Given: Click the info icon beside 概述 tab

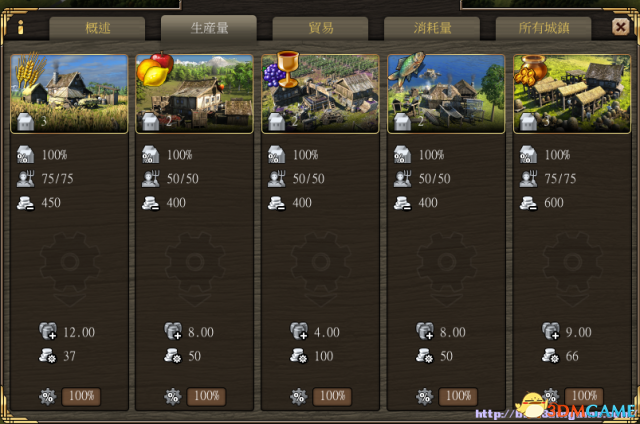Looking at the screenshot, I should [x=20, y=27].
